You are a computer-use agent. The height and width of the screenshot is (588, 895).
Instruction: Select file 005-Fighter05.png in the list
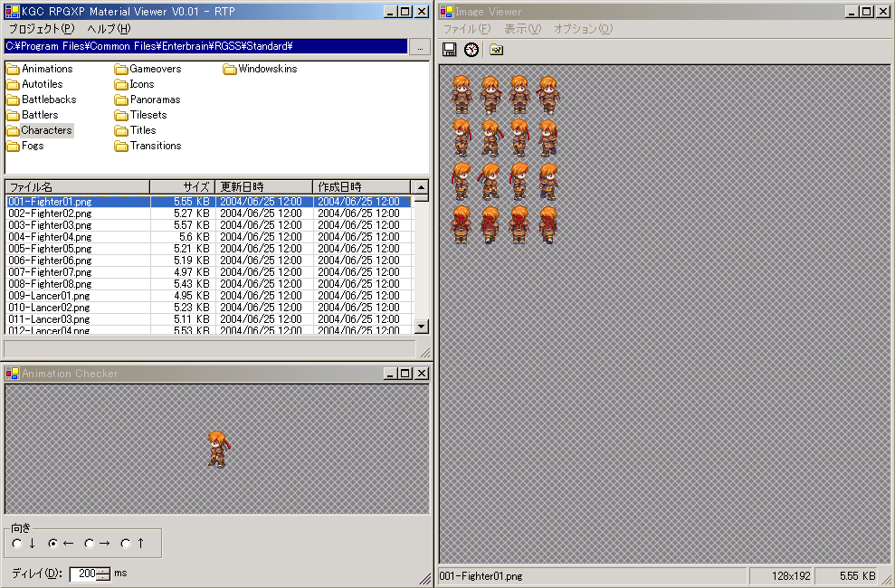(x=50, y=249)
